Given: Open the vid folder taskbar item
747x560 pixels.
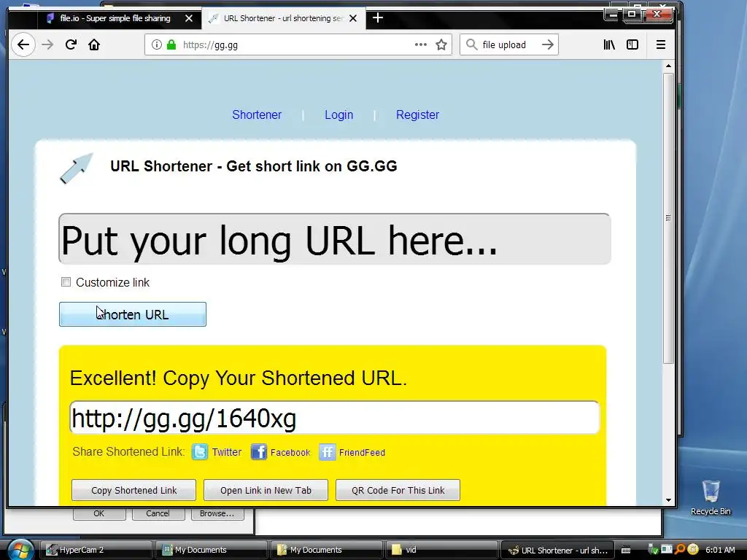Looking at the screenshot, I should 441,550.
